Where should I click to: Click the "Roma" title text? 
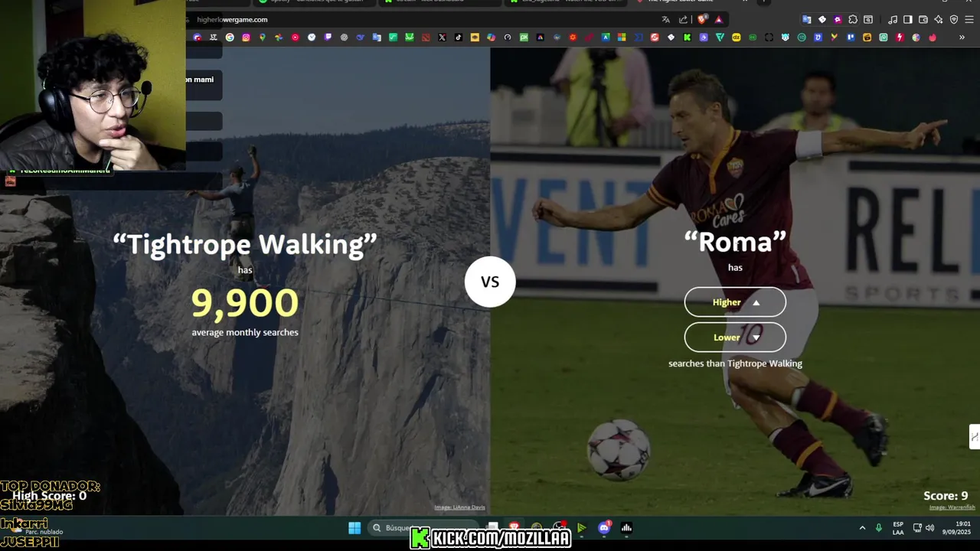[735, 242]
